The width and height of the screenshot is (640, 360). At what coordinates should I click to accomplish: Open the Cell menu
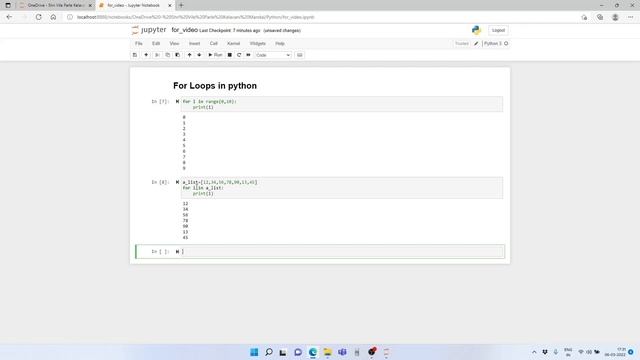tap(213, 43)
